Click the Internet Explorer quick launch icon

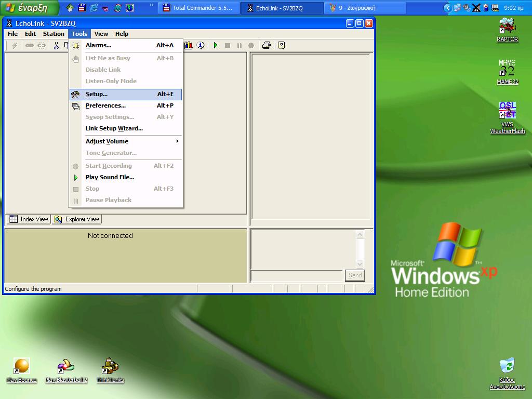[94, 8]
